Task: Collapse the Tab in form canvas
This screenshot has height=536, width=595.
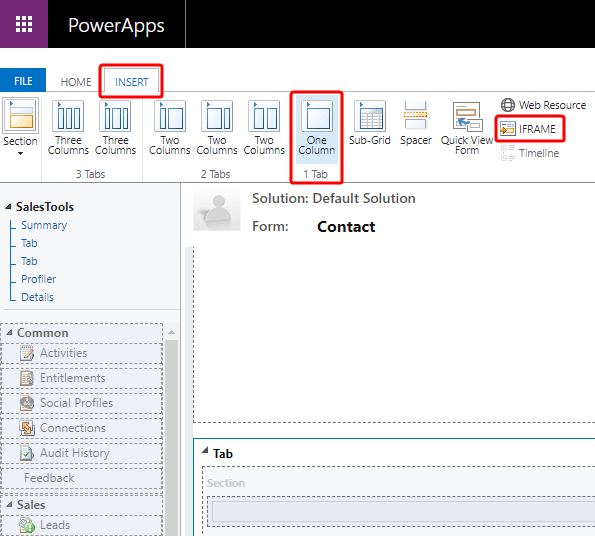Action: pos(205,450)
